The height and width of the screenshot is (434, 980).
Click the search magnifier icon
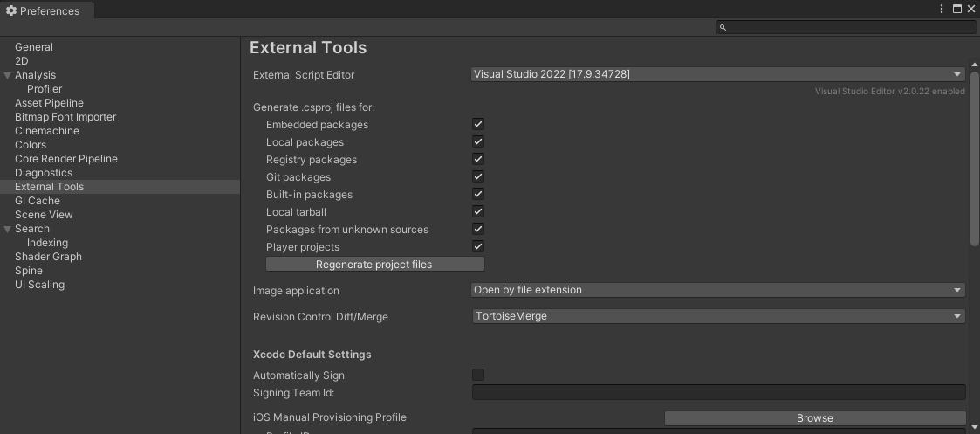[x=723, y=27]
